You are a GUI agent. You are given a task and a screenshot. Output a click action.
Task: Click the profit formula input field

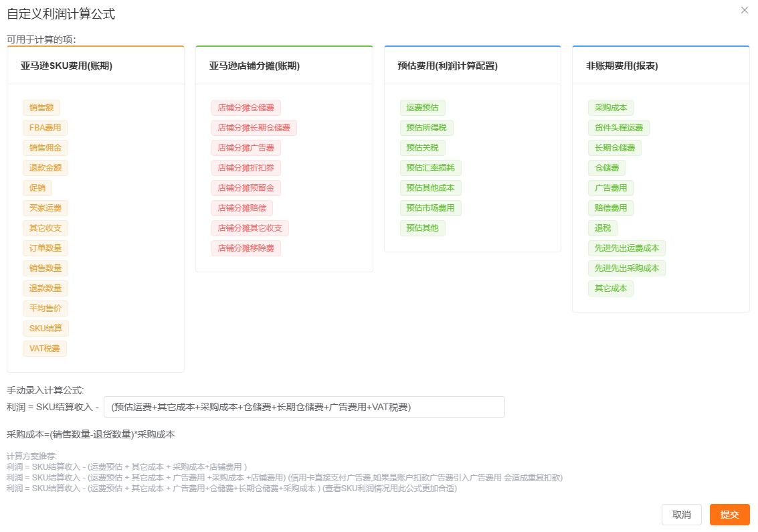[304, 407]
